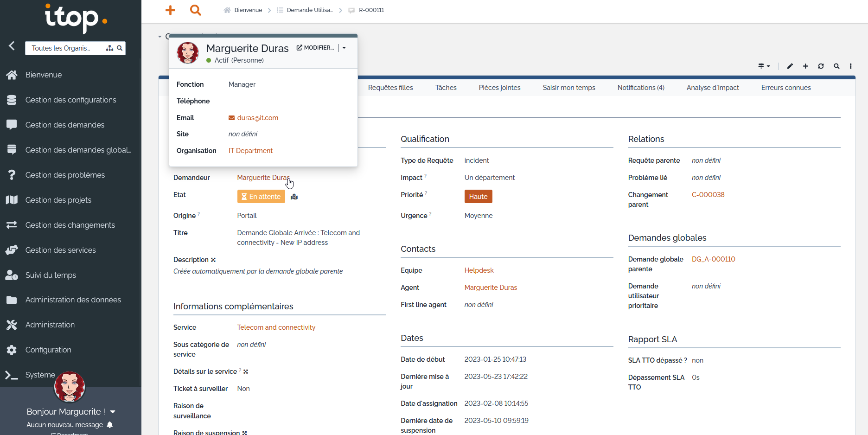Open the dropdown arrow next to MODIFIER
The height and width of the screenshot is (435, 868).
click(x=344, y=47)
